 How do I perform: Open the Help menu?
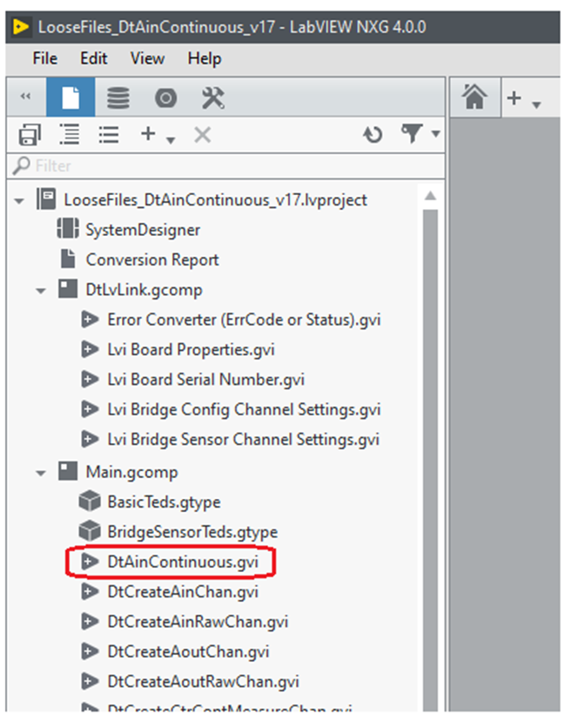204,58
